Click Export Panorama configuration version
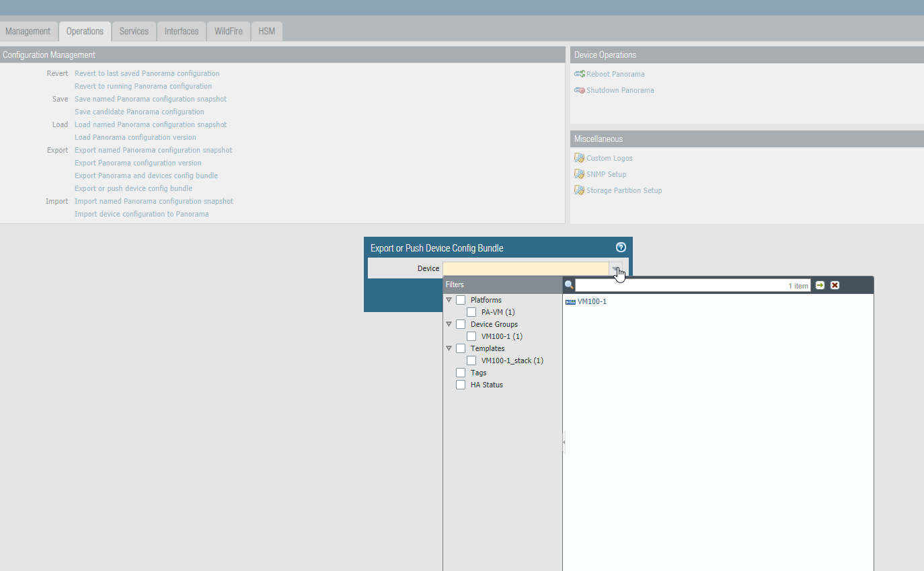The height and width of the screenshot is (571, 924). 138,163
